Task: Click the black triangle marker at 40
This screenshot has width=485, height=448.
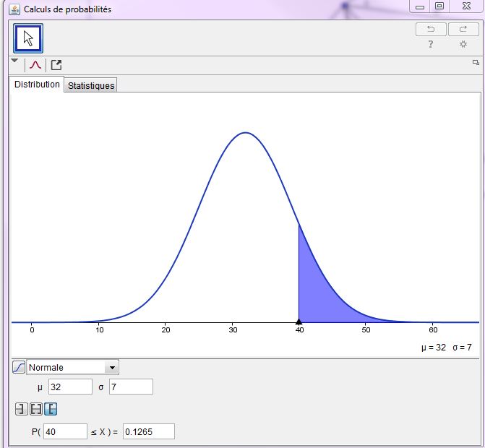Action: click(299, 322)
